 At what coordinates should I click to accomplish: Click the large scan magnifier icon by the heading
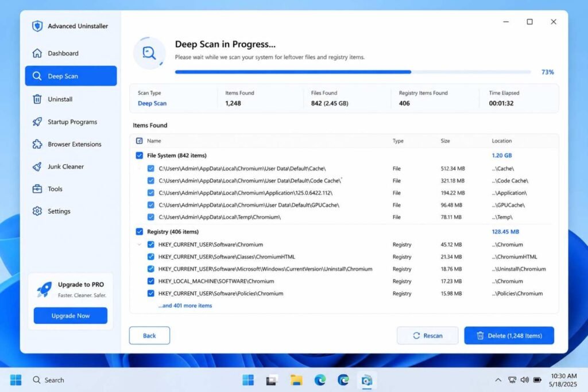[x=149, y=53]
